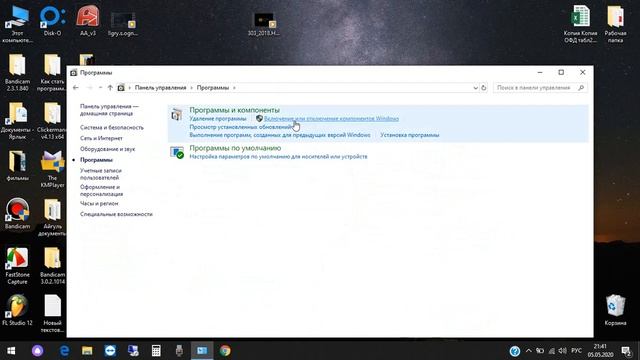Viewport: 640px width, 360px height.
Task: Launch The KMPlayer desktop icon
Action: (x=52, y=169)
